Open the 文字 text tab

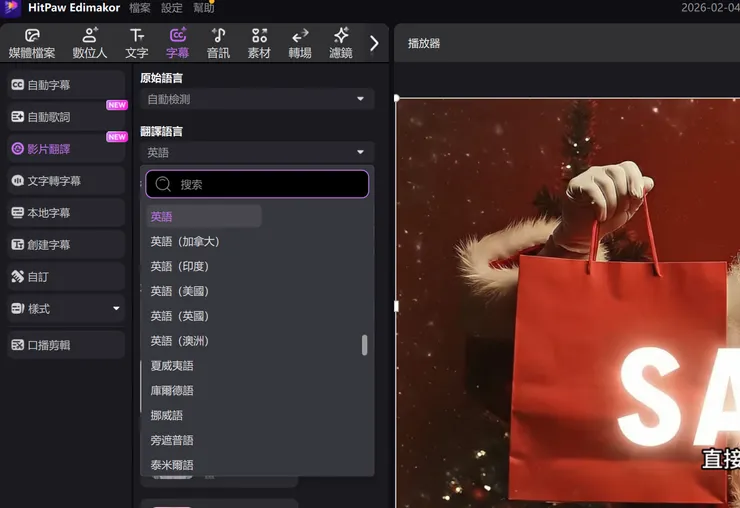pyautogui.click(x=137, y=43)
